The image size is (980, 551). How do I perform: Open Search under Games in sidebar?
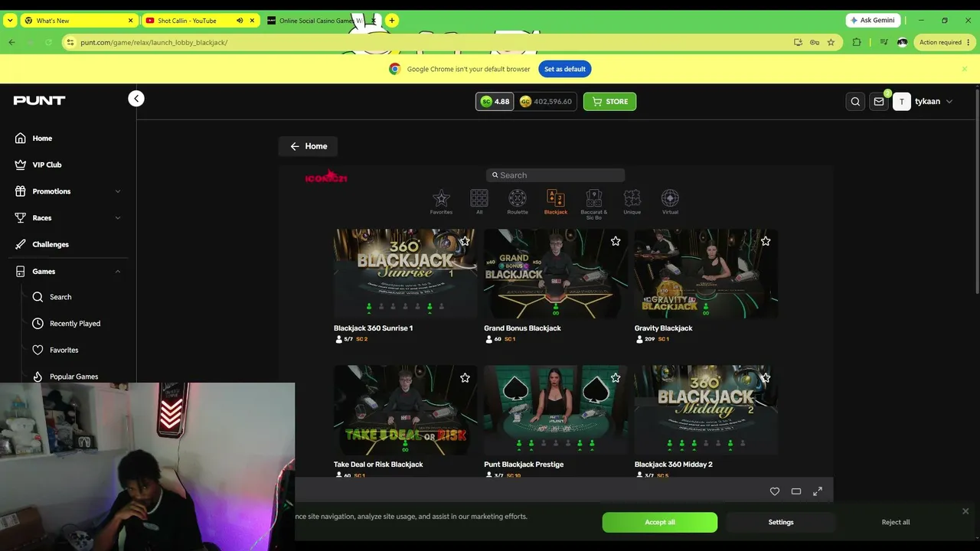pyautogui.click(x=60, y=297)
